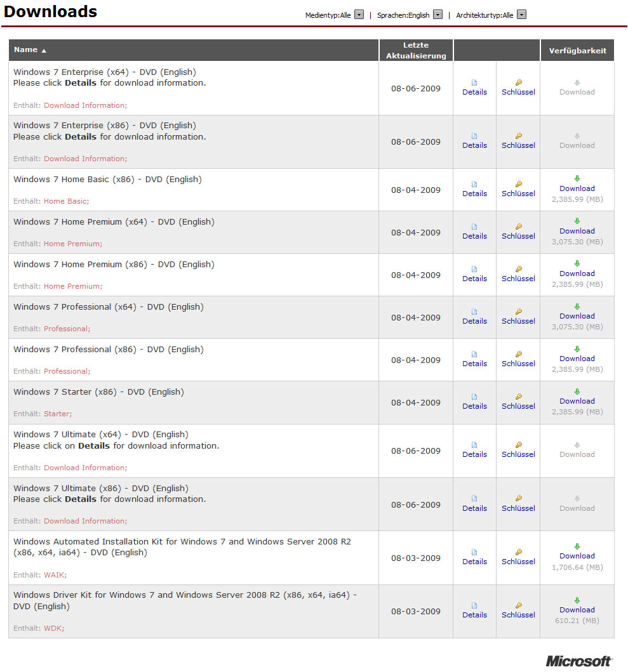This screenshot has height=672, width=628.
Task: Click the key icon for Windows 7 Ultimate x86
Action: pos(519,498)
